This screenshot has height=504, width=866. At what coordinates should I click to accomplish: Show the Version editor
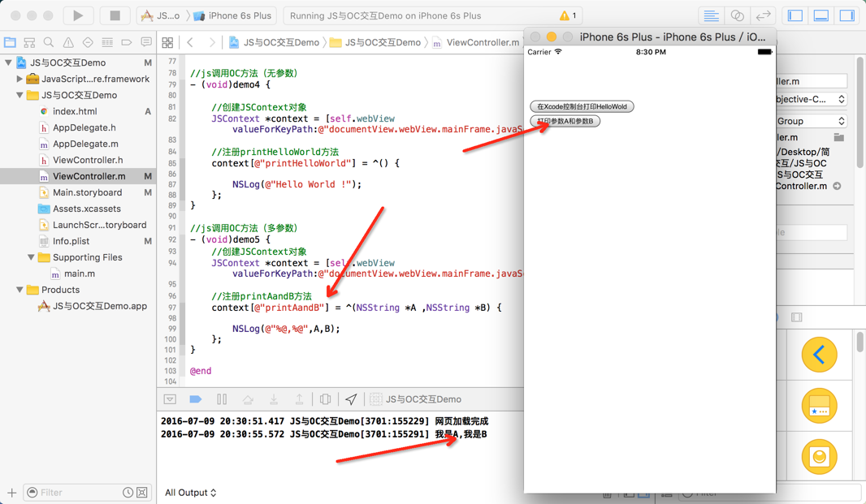click(763, 15)
